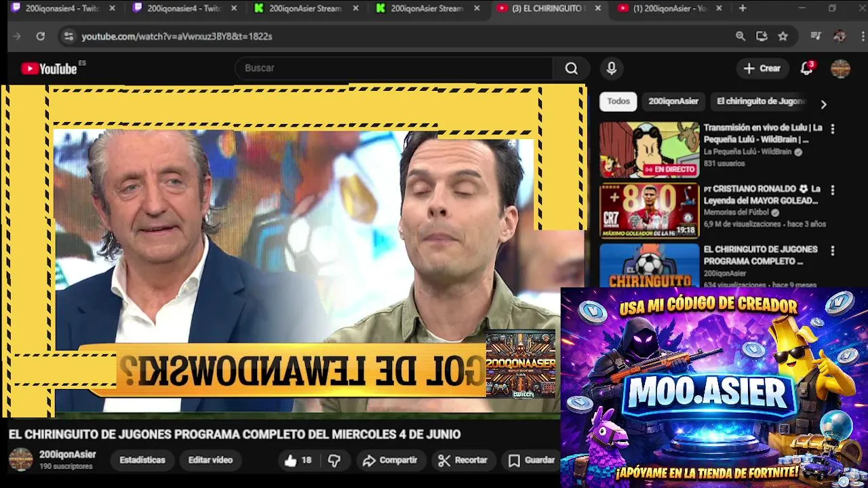
Task: Click the address bar URL text
Action: click(x=177, y=37)
